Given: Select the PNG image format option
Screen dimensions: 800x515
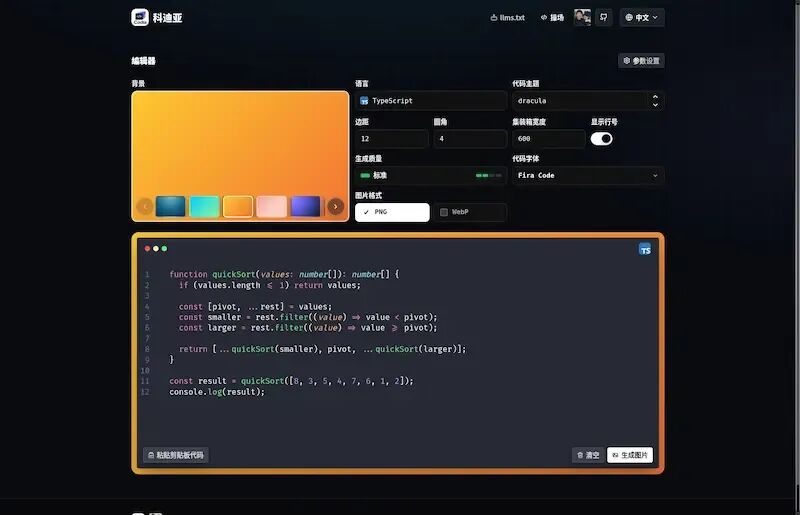Looking at the screenshot, I should click(392, 212).
